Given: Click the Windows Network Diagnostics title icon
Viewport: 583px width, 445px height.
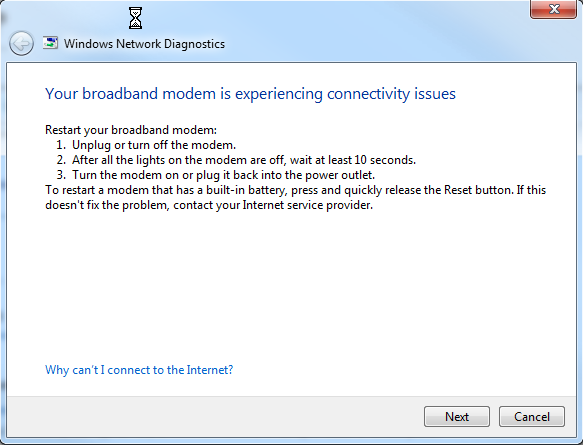Looking at the screenshot, I should coord(51,43).
